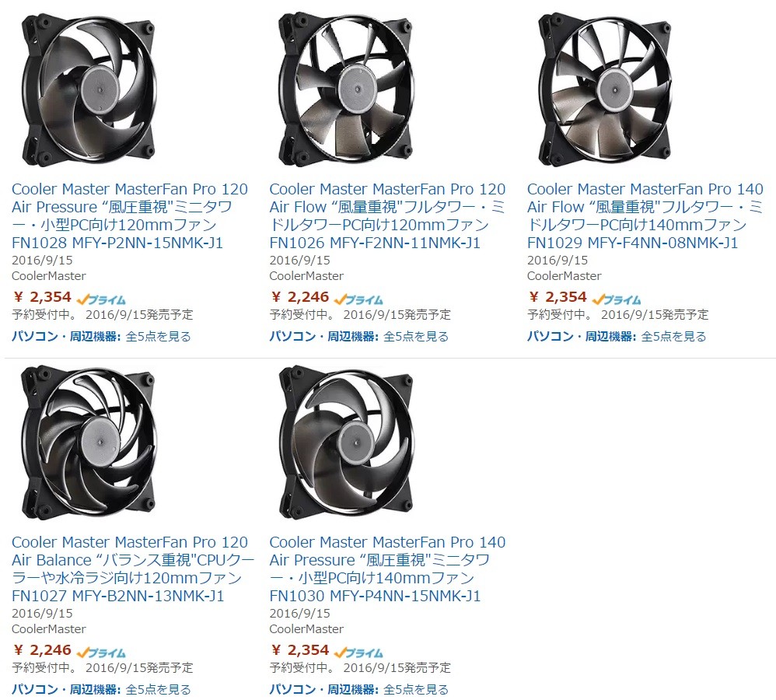Click the Prime badge beside the 120 Air Flow price

click(x=358, y=299)
